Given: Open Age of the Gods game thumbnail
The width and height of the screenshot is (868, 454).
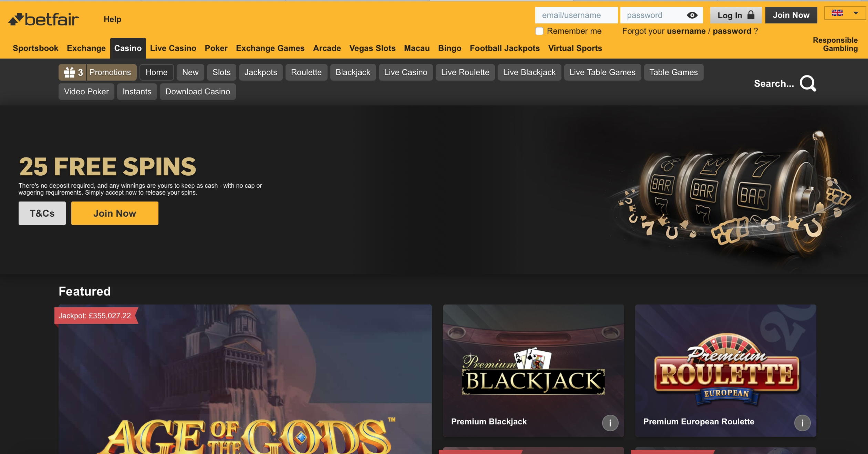Looking at the screenshot, I should tap(245, 379).
